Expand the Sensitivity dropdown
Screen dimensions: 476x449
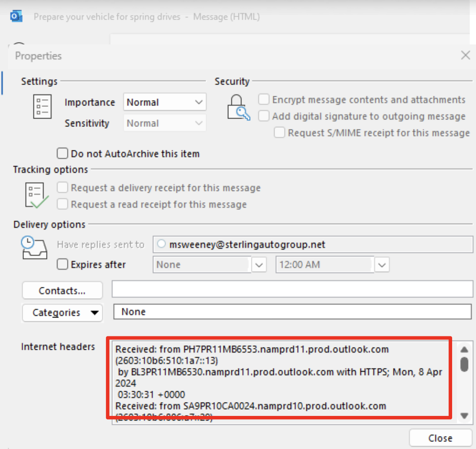point(164,123)
